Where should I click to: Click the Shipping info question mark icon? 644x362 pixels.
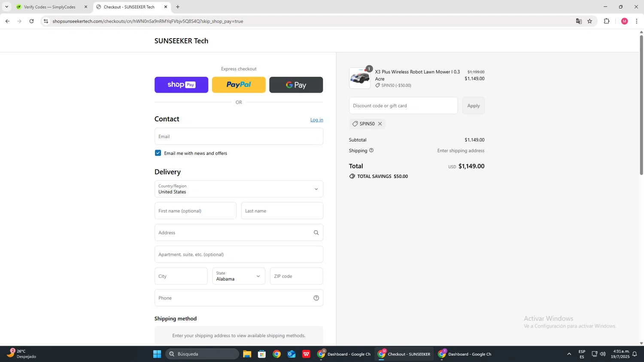pos(371,151)
